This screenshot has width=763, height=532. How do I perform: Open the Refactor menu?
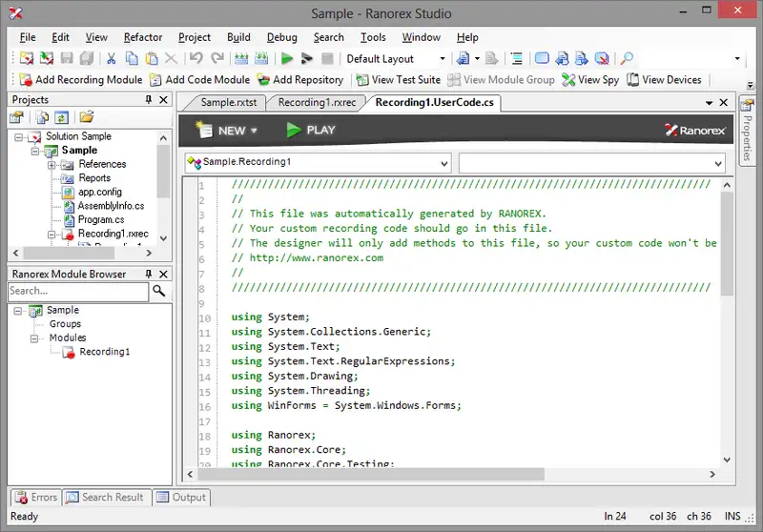click(x=142, y=37)
